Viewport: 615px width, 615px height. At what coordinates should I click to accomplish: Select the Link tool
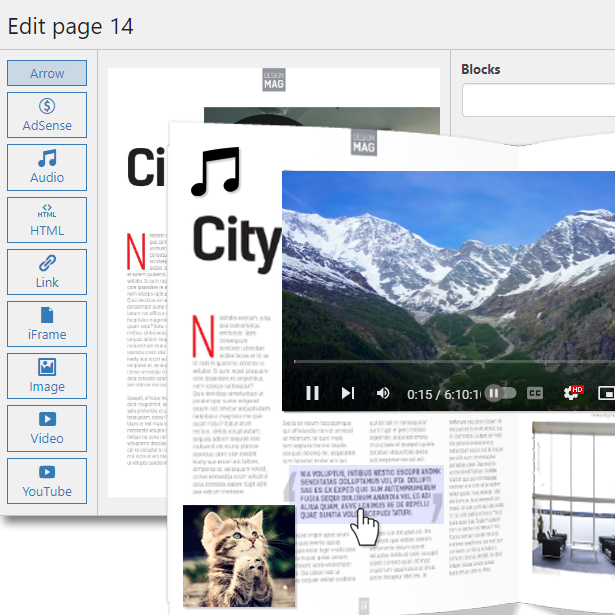pos(47,271)
